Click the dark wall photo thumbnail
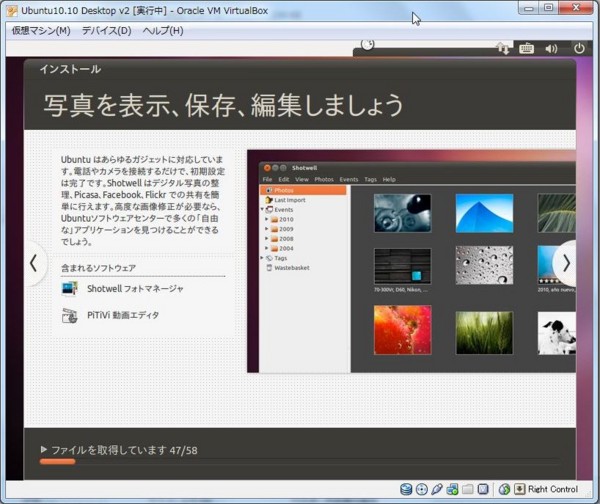600x504 pixels. [x=403, y=266]
